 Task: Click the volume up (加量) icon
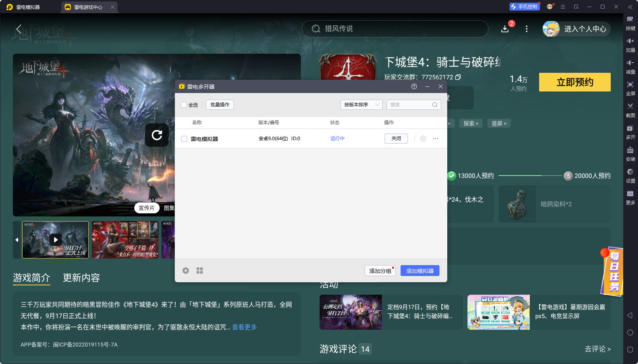(630, 41)
